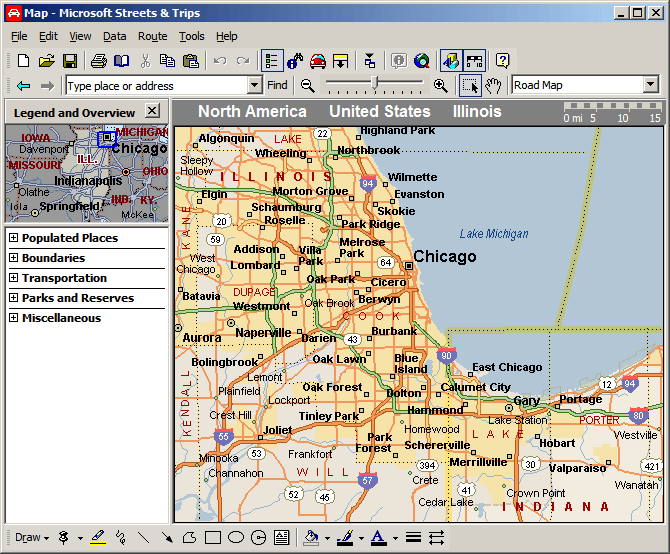Select the Line drawing tool

144,537
